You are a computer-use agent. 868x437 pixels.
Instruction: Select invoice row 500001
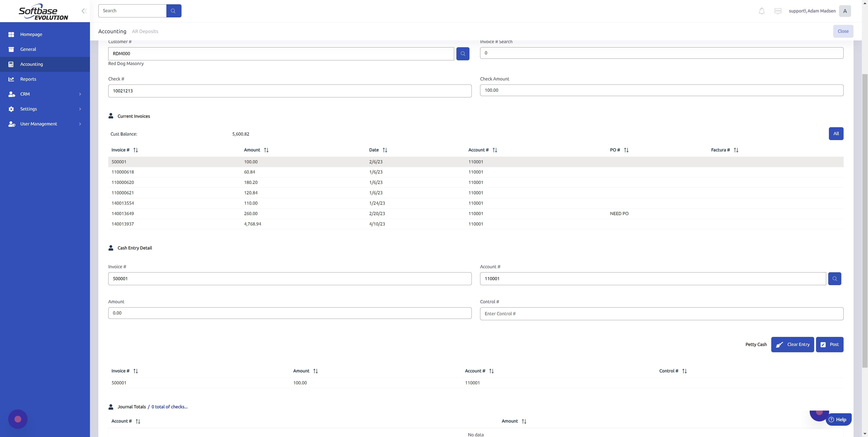tap(476, 162)
